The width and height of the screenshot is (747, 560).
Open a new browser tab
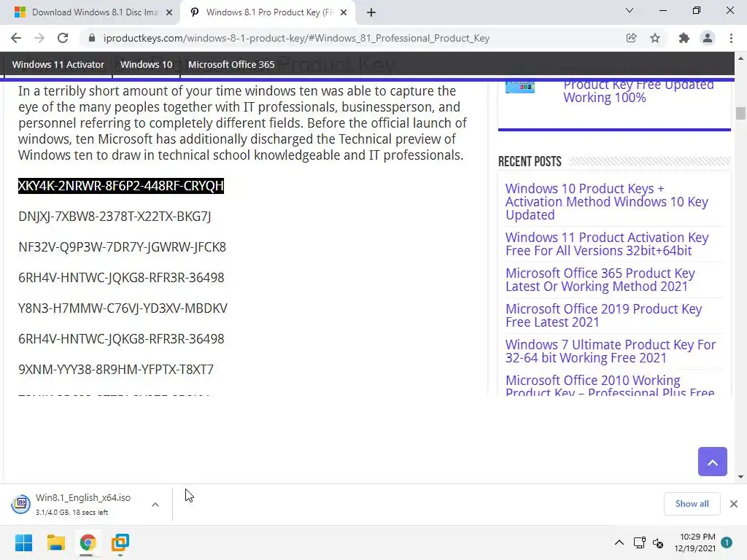coord(371,12)
